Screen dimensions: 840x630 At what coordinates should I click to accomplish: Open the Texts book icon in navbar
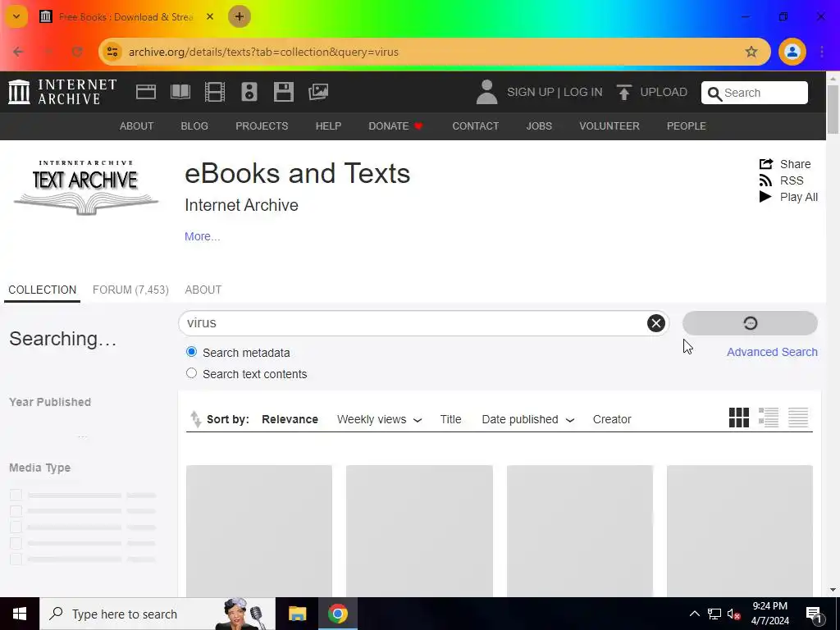[x=180, y=92]
